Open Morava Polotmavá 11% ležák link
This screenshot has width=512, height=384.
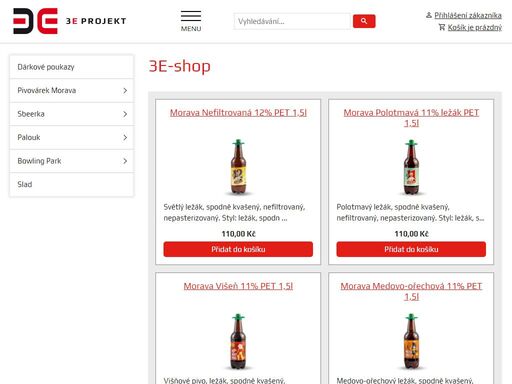[x=411, y=118]
